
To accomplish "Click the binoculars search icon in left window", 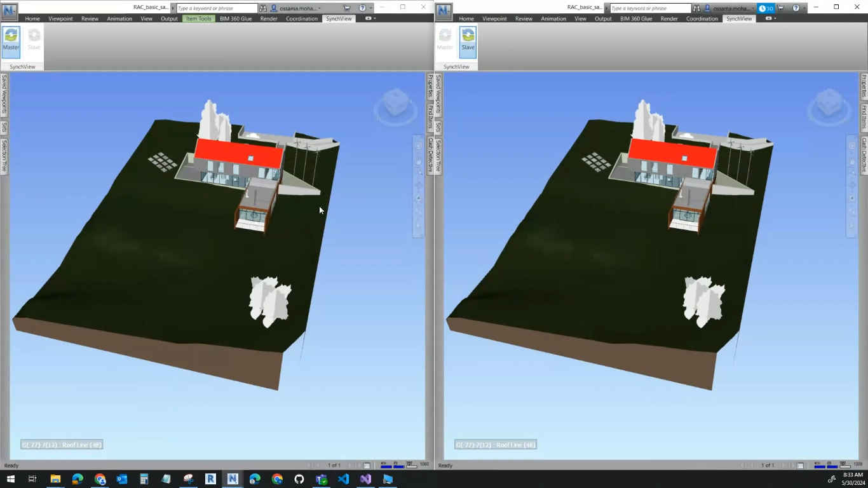I will (264, 8).
